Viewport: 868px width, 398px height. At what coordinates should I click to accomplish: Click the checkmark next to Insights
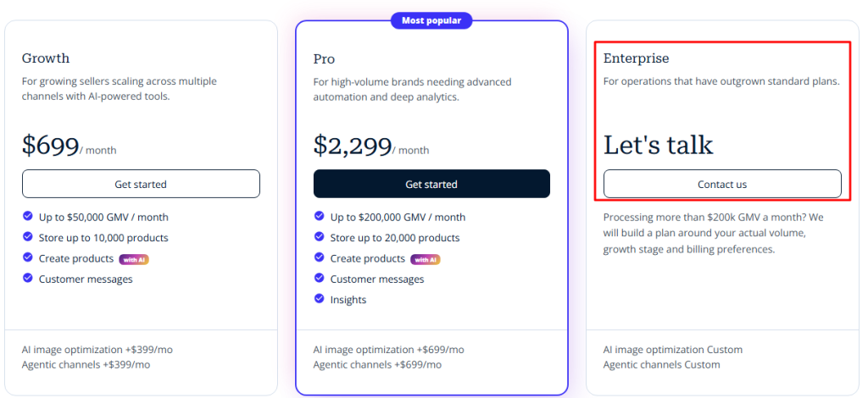(x=319, y=298)
